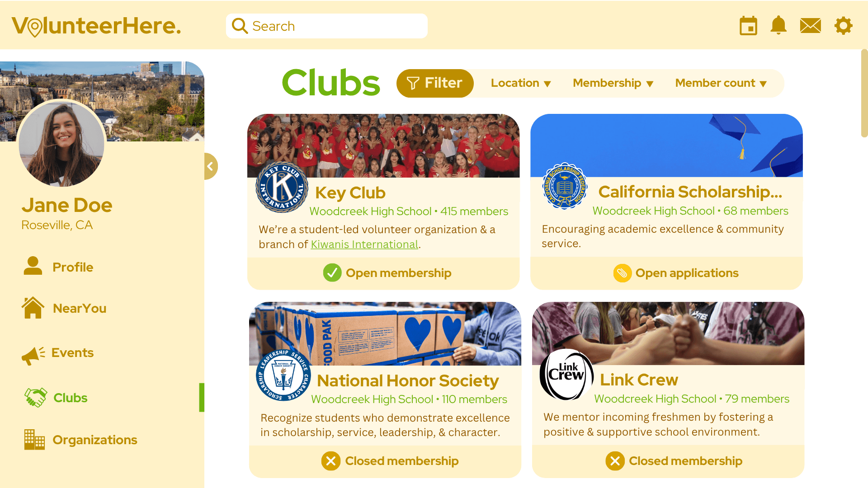Click California Scholarship Federation seal
The image size is (868, 488).
click(x=565, y=186)
